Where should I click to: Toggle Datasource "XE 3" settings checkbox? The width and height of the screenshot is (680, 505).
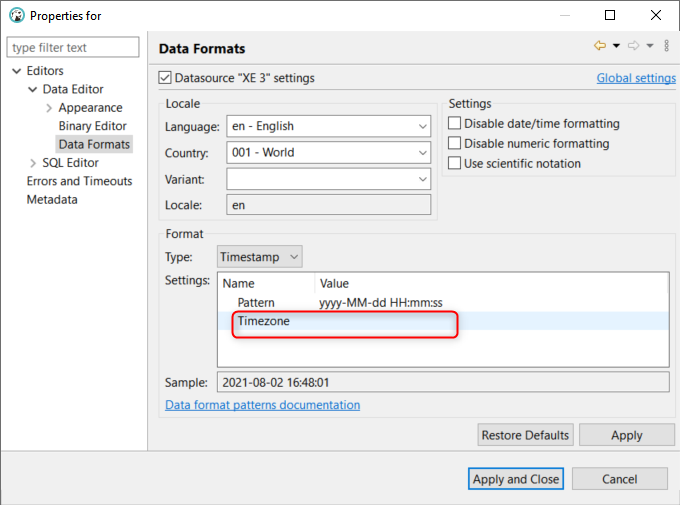click(x=165, y=78)
